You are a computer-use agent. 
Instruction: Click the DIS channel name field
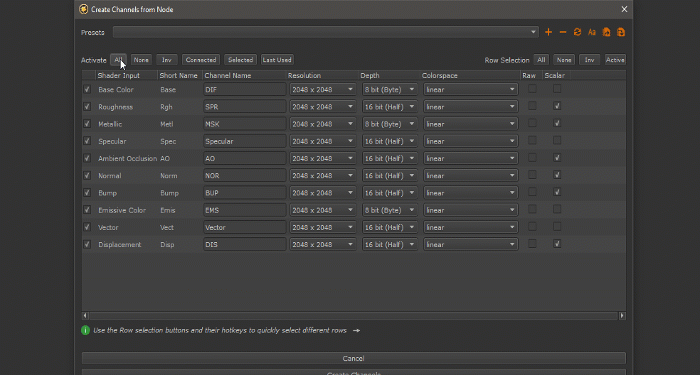[245, 244]
